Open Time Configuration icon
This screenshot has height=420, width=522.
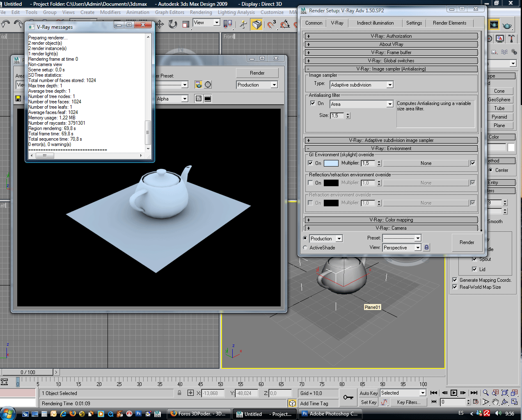(476, 402)
